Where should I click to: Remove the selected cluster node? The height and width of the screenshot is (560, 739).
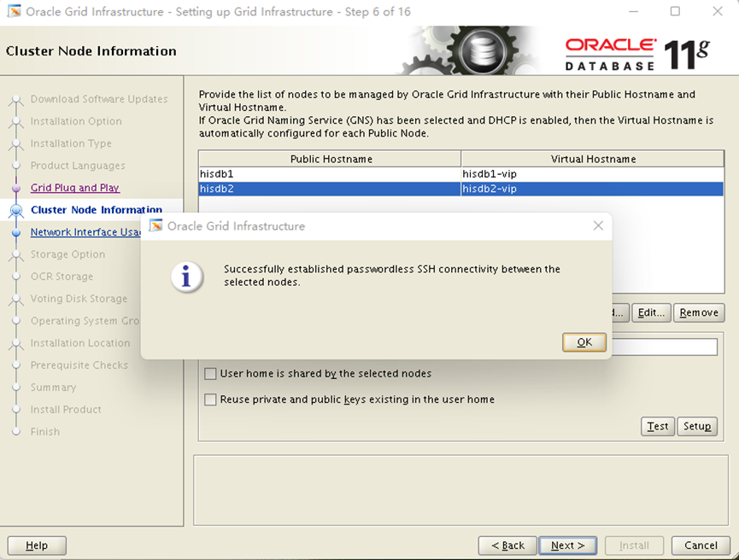pos(699,312)
